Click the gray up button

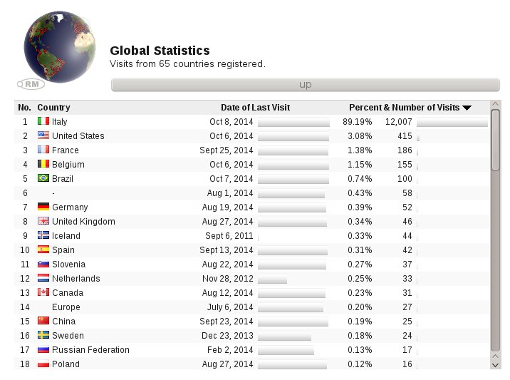click(x=305, y=85)
